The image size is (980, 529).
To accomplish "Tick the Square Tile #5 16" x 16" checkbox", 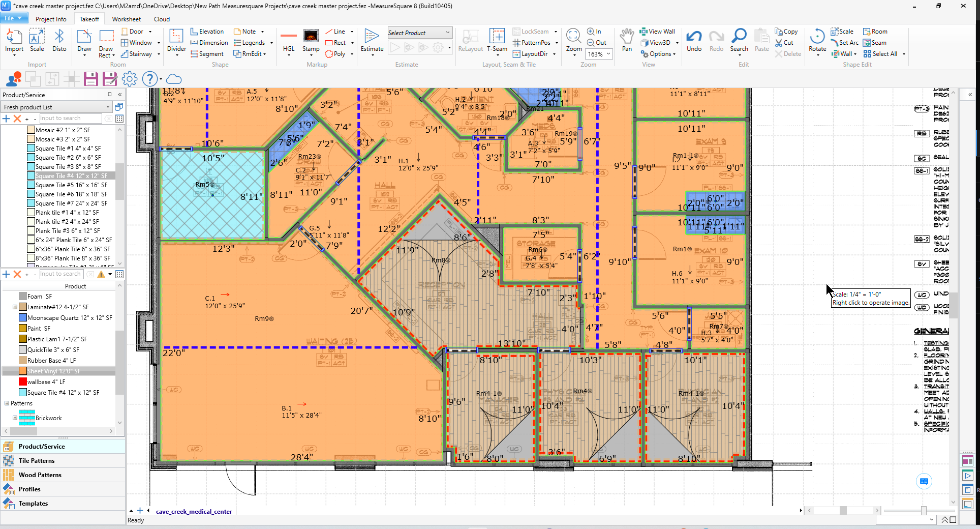I will coord(31,185).
